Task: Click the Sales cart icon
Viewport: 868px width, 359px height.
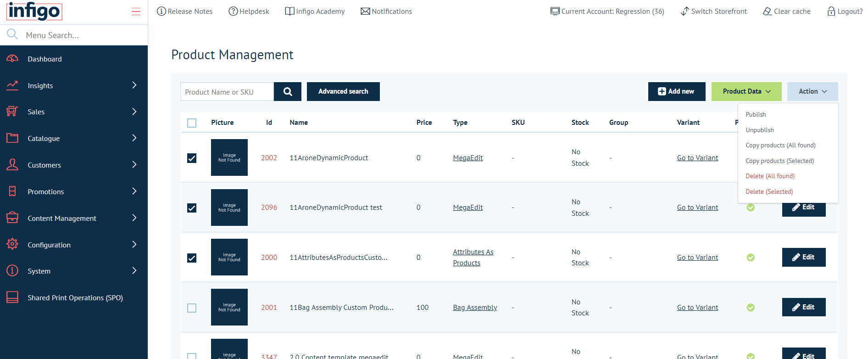Action: coord(12,112)
